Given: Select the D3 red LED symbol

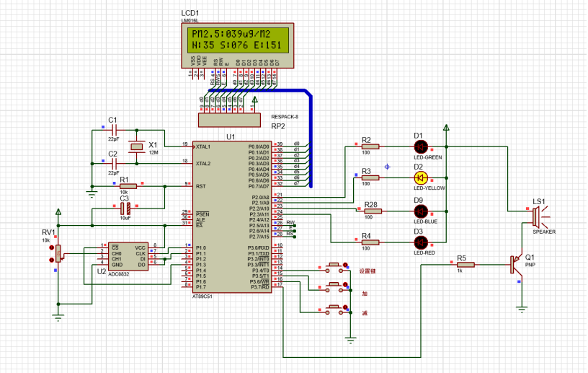Looking at the screenshot, I should pyautogui.click(x=421, y=242).
